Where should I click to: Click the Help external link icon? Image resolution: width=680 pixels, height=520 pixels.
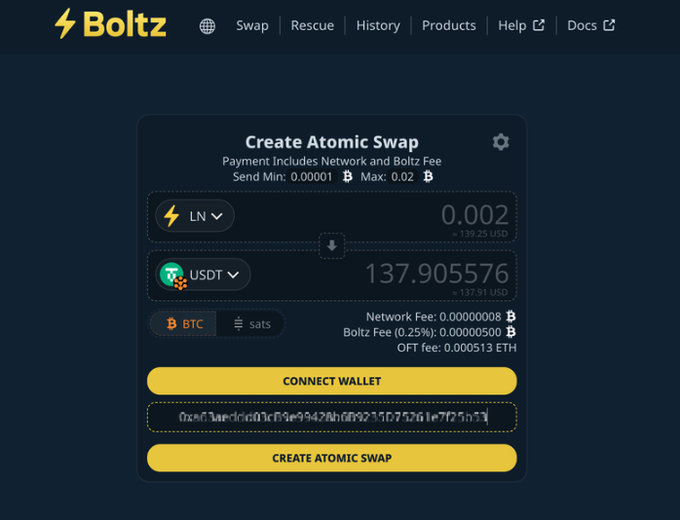pyautogui.click(x=539, y=25)
